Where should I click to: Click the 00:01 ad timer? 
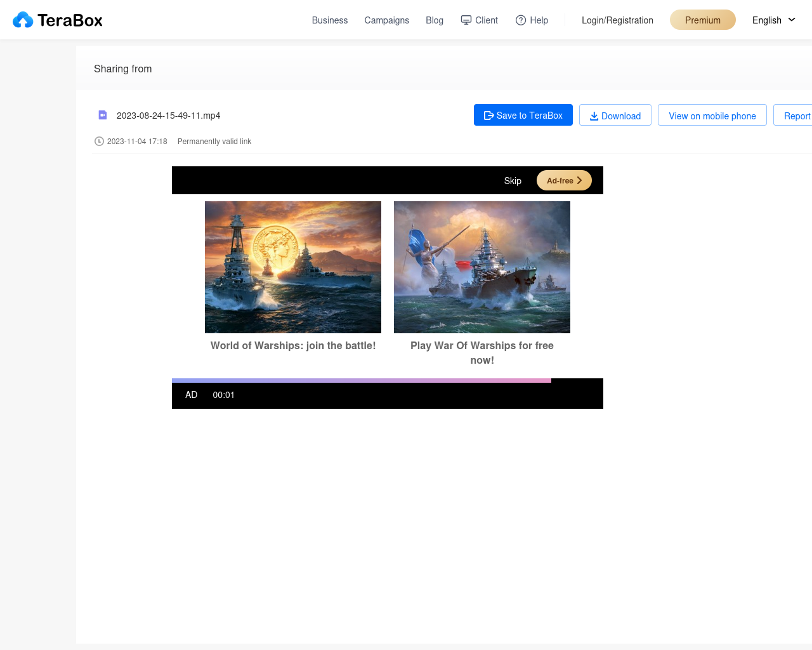(224, 395)
